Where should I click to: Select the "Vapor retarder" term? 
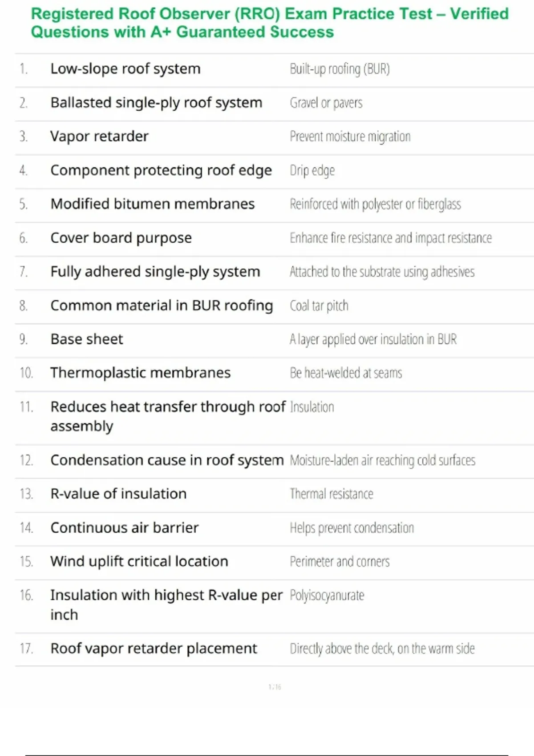pos(99,137)
